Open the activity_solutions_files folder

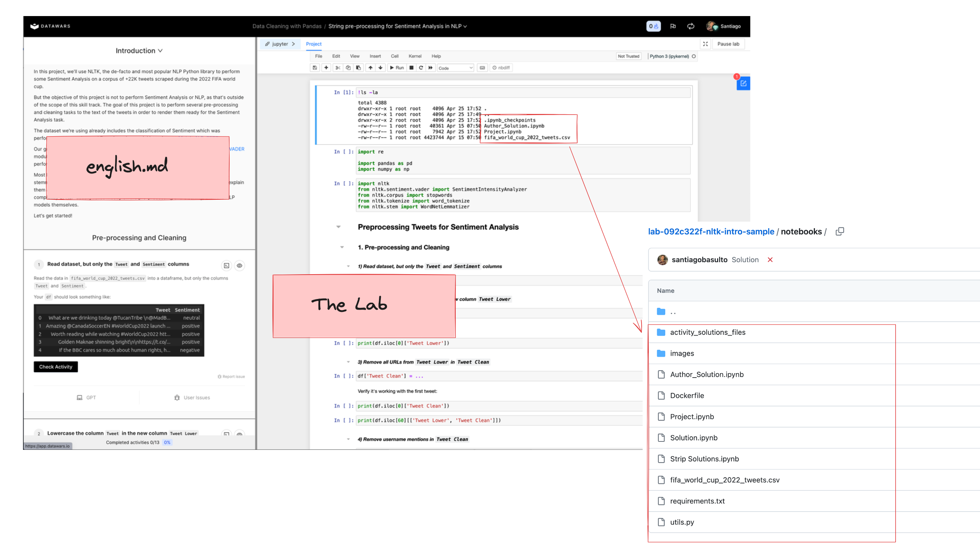point(708,332)
